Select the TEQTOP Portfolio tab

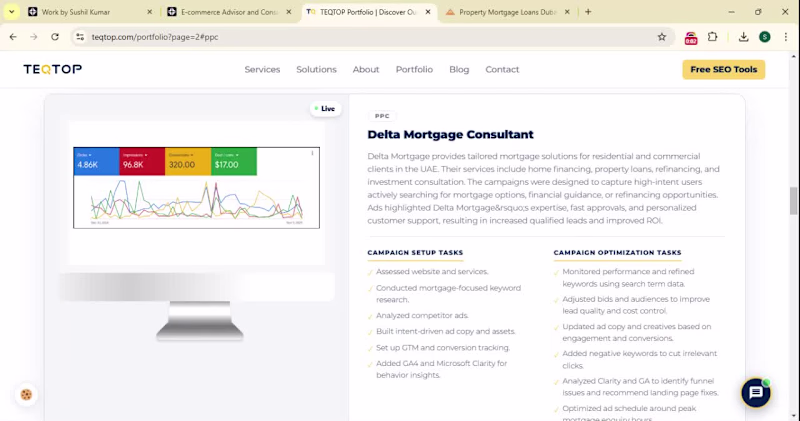point(369,12)
